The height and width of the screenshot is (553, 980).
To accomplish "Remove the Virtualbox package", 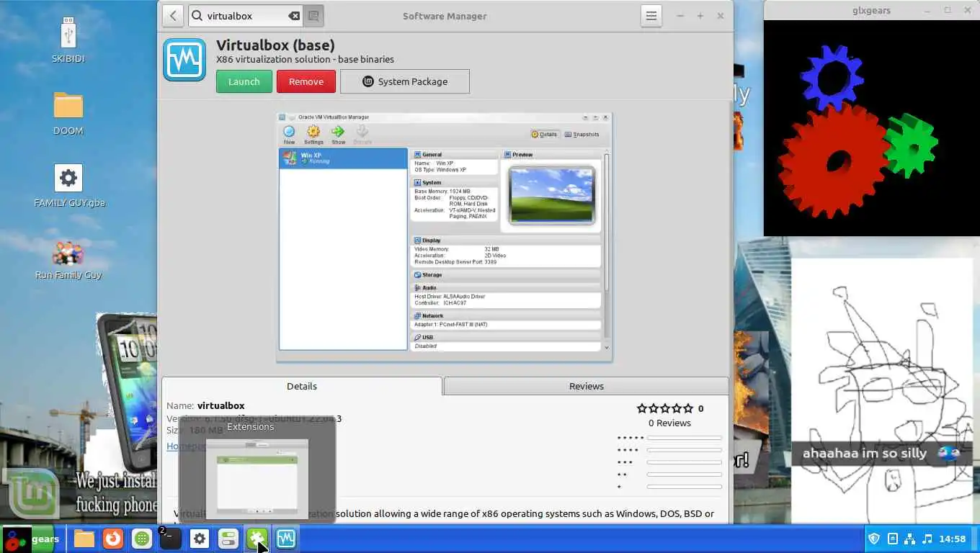I will click(306, 81).
